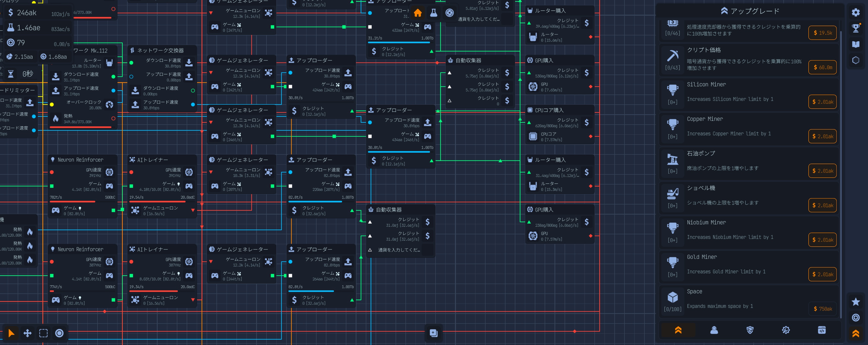The height and width of the screenshot is (345, 868).
Task: Click the overclock gauge icon in オーバークロック row
Action: [110, 105]
